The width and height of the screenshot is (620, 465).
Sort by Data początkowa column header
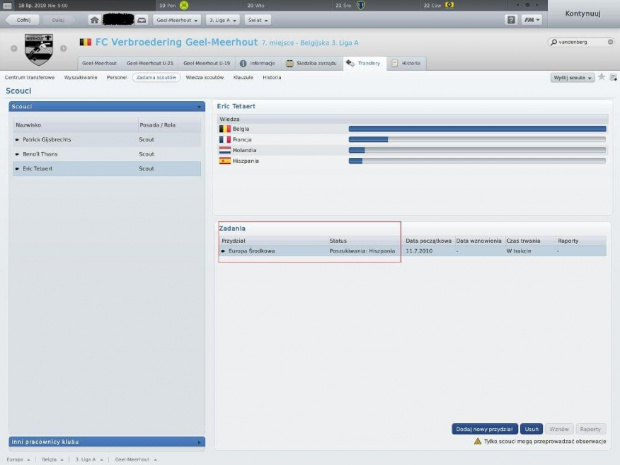428,241
